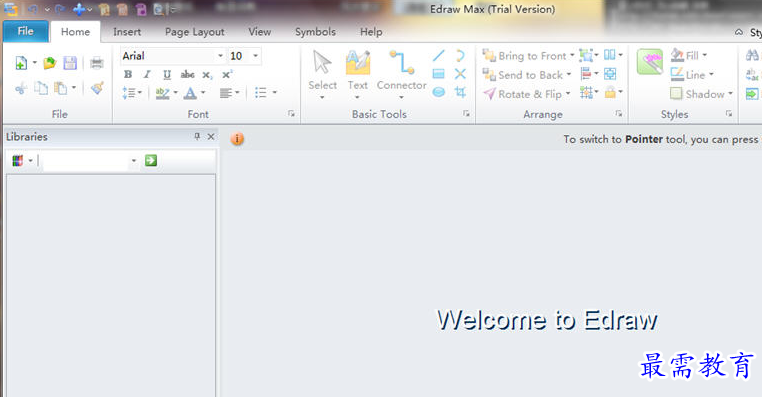Select the Rectangle drawing tool
The image size is (762, 397).
pos(438,74)
